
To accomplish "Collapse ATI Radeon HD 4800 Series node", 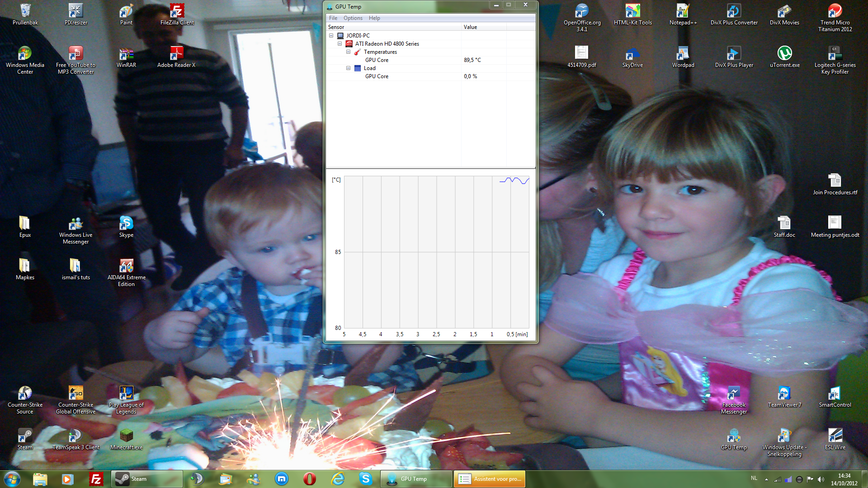I will 340,44.
